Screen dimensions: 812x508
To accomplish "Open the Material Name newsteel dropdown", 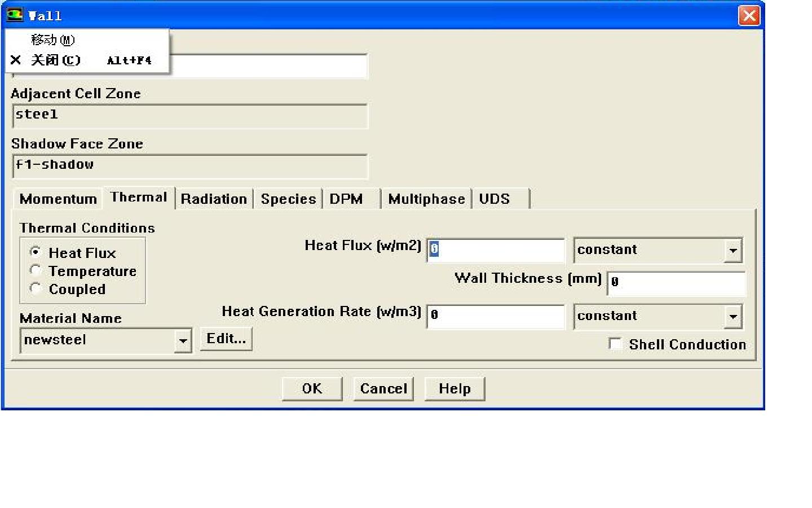I will [x=183, y=340].
